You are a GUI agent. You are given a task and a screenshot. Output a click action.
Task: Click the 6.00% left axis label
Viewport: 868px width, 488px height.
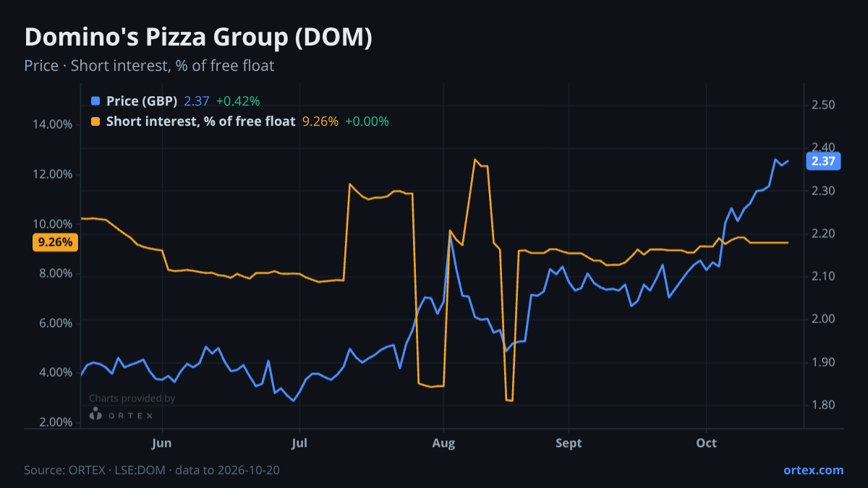point(56,323)
